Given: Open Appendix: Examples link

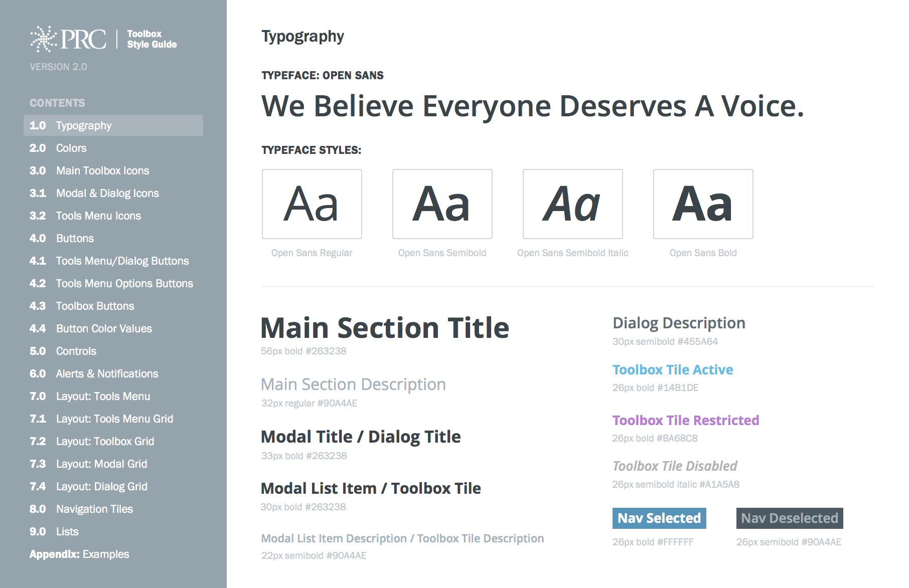Looking at the screenshot, I should pyautogui.click(x=79, y=554).
